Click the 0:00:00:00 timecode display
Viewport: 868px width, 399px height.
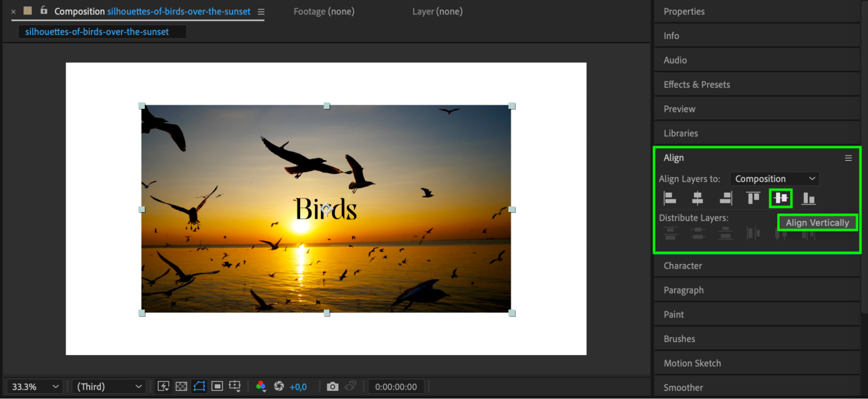[396, 386]
